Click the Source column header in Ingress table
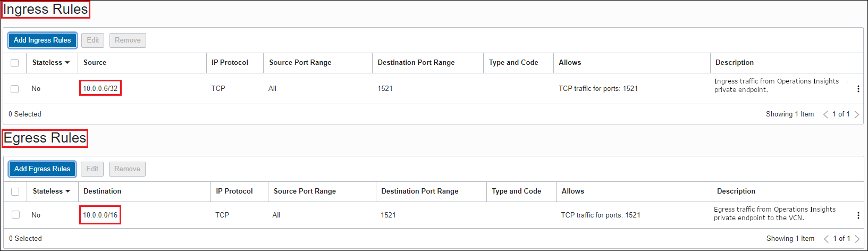868x251 pixels. (x=95, y=63)
